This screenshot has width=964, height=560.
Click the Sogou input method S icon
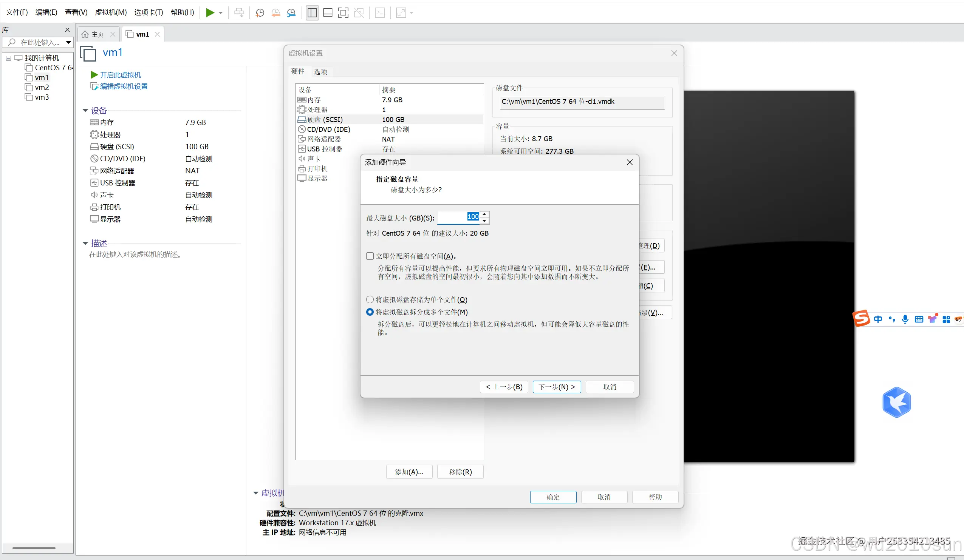tap(861, 318)
